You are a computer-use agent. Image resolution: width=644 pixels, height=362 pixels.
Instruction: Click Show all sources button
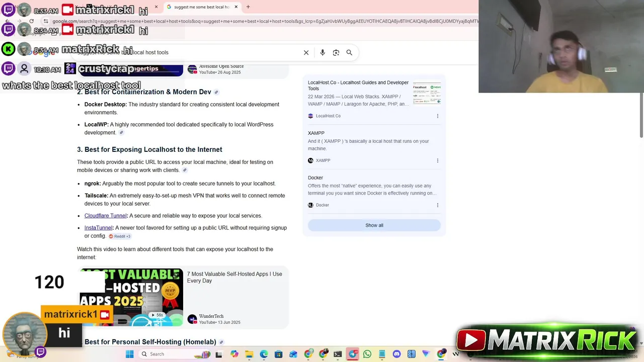coord(374,225)
